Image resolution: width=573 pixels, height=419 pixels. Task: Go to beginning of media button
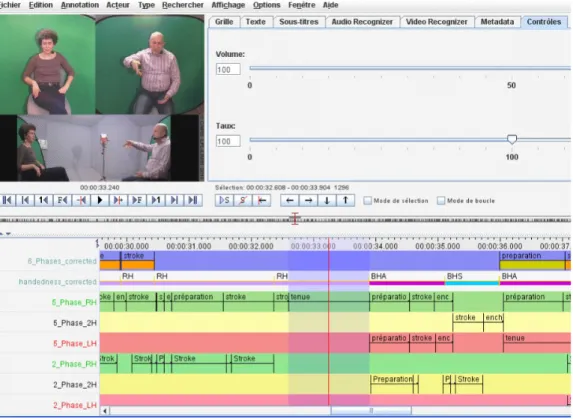point(7,200)
